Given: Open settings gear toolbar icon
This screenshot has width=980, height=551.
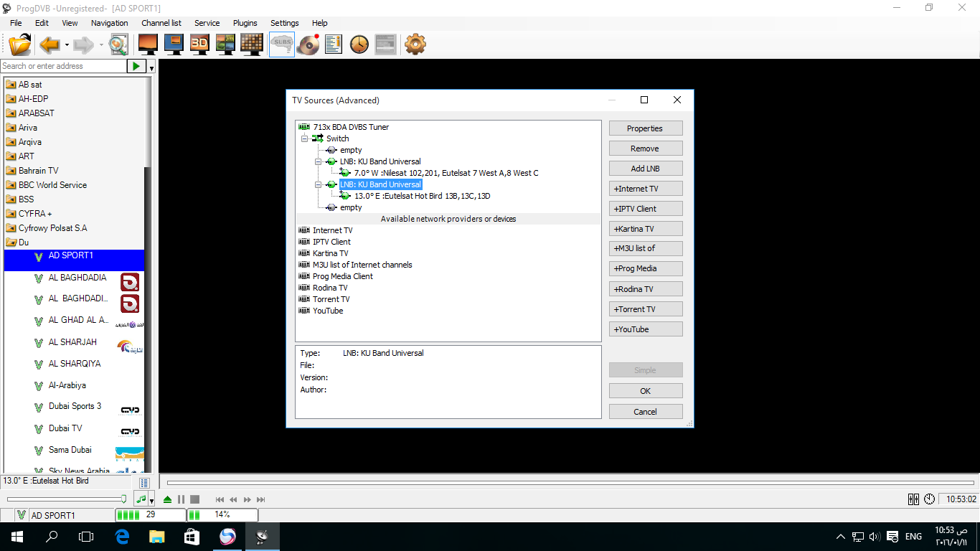Looking at the screenshot, I should (415, 44).
